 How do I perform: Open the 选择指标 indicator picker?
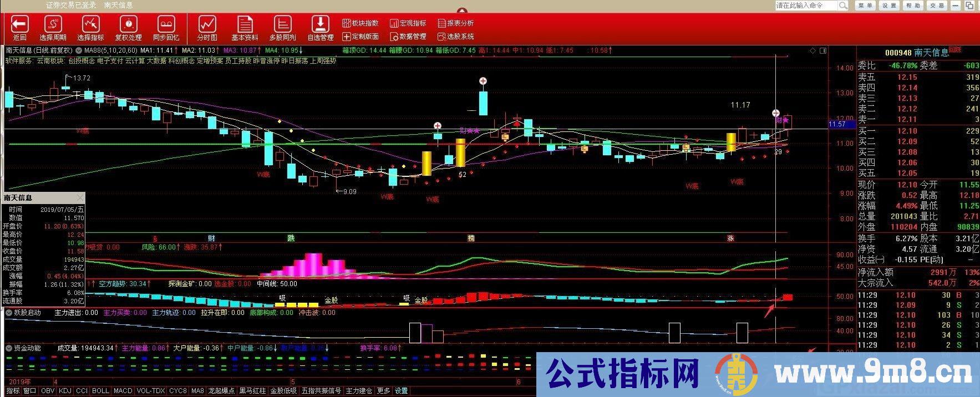click(x=90, y=28)
